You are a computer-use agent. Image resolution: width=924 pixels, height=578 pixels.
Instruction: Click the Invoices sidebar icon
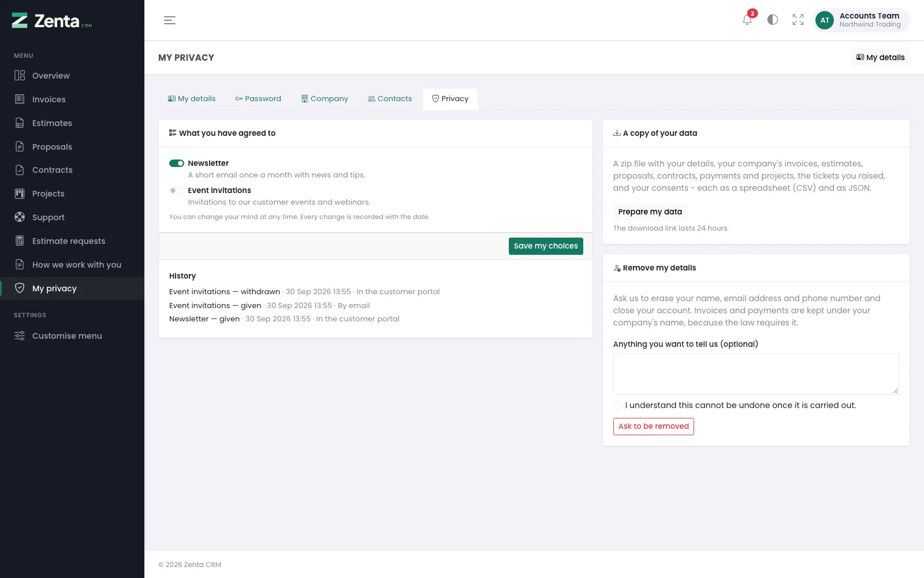click(x=20, y=99)
